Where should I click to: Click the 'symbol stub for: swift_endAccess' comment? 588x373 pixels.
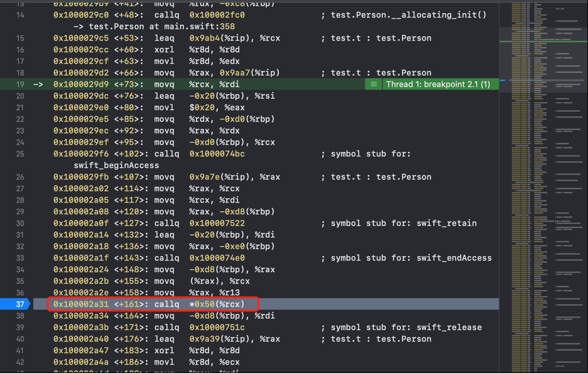(411, 258)
